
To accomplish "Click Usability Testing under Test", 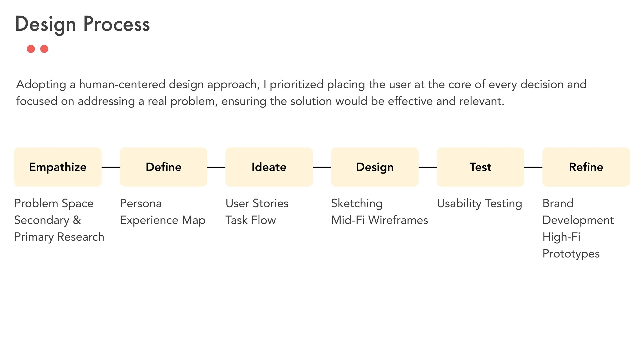I will coord(479,204).
